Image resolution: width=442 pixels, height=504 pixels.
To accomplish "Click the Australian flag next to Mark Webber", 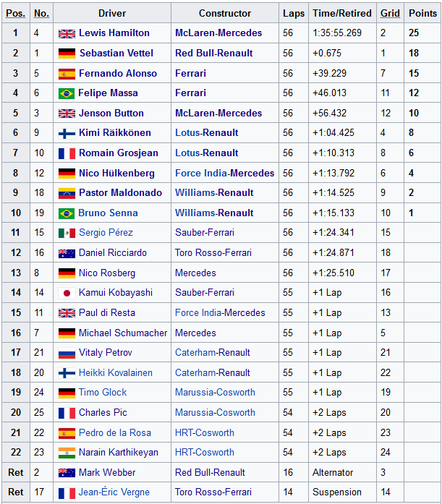I will (67, 473).
